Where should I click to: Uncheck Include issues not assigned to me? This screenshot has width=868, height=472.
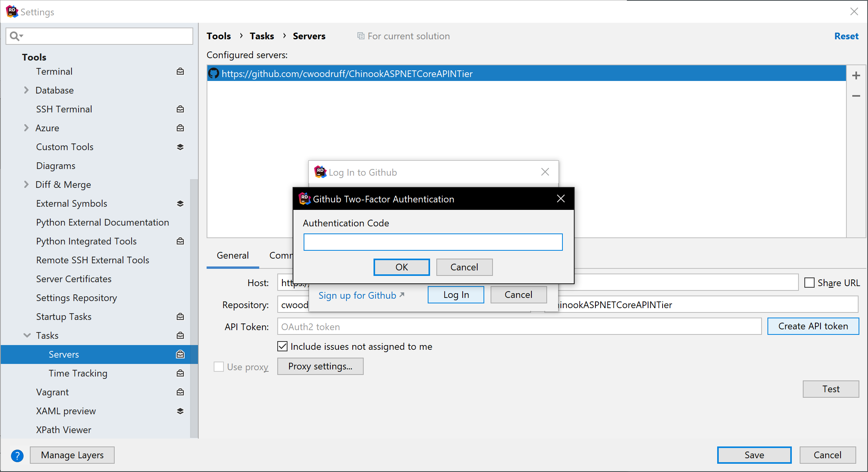point(282,346)
